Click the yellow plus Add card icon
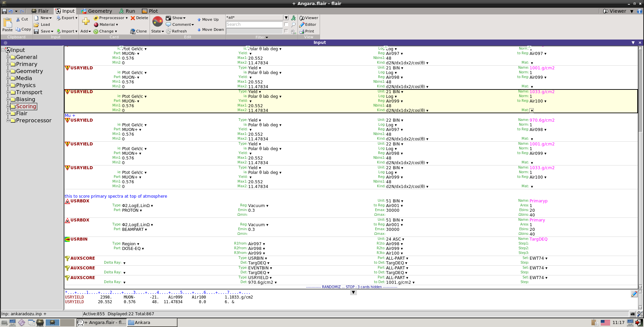 coord(86,21)
